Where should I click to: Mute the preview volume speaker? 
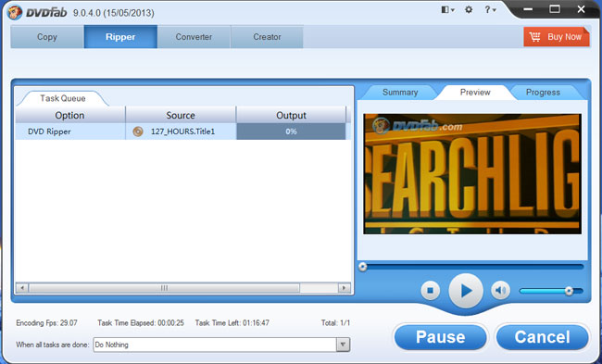pos(500,291)
